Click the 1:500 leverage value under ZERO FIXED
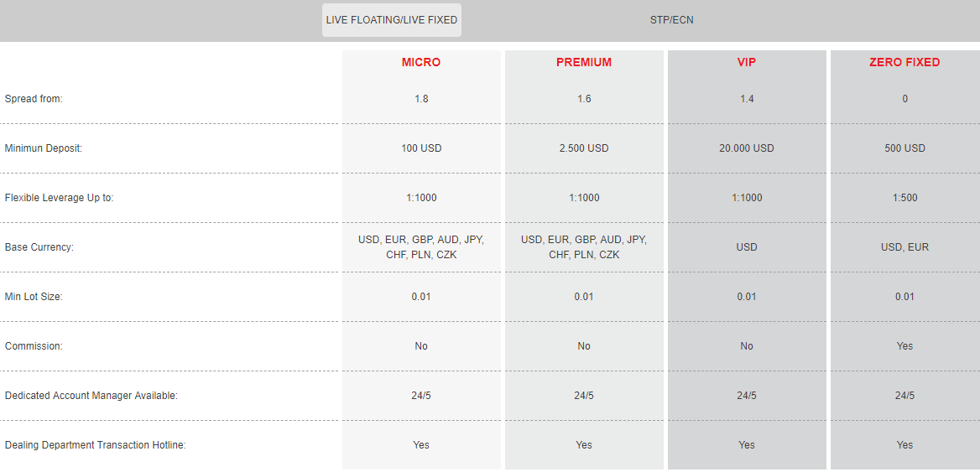Screen dimensions: 980x472 (904, 198)
